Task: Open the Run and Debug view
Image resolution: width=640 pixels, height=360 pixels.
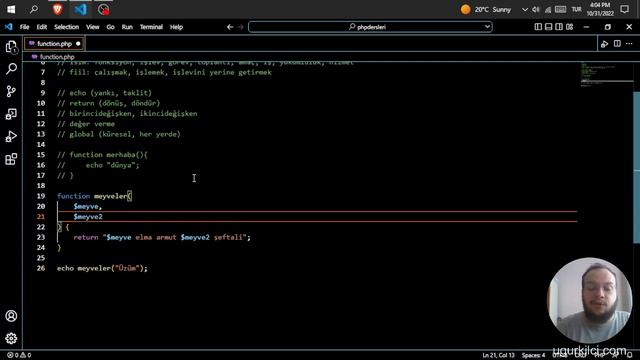Action: [x=11, y=136]
